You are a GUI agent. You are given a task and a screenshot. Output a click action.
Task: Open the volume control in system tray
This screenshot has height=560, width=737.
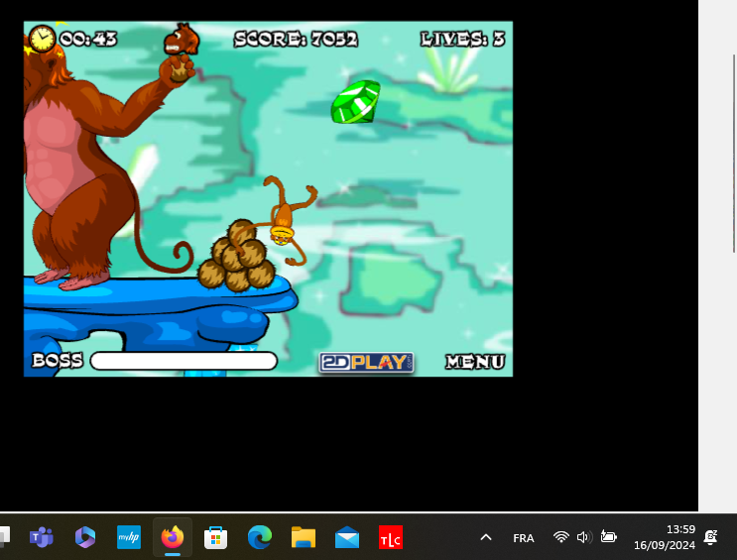pos(583,537)
